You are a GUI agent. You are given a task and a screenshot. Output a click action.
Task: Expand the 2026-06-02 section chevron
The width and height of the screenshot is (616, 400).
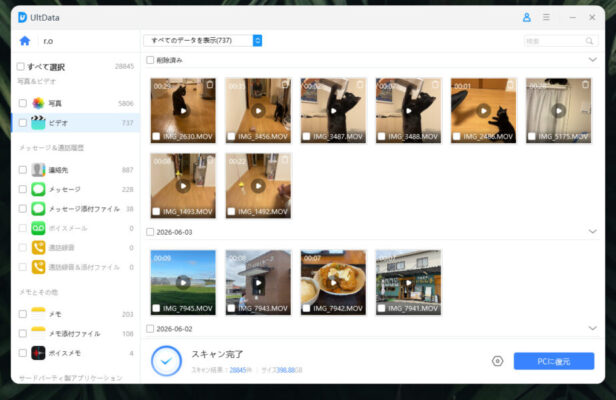tap(592, 328)
